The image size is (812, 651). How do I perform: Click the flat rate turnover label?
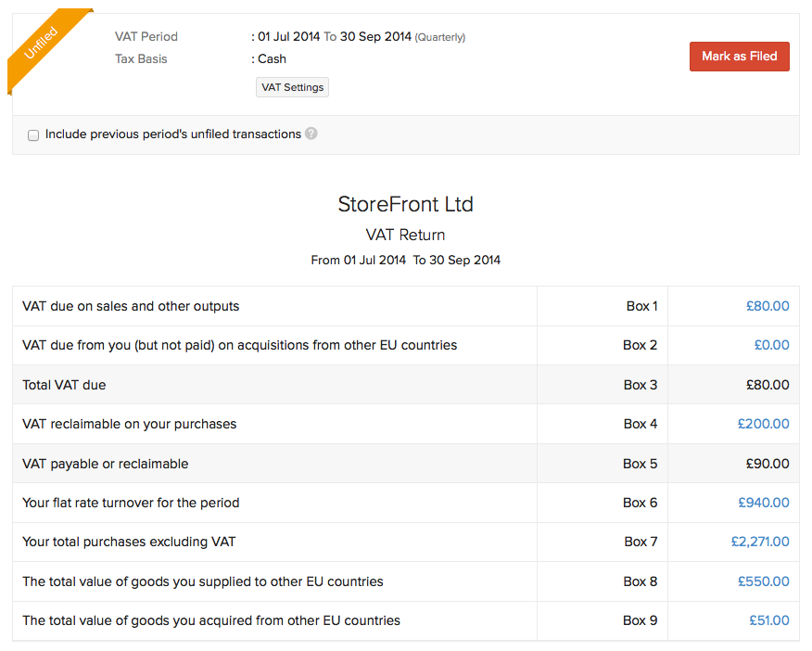coord(131,503)
